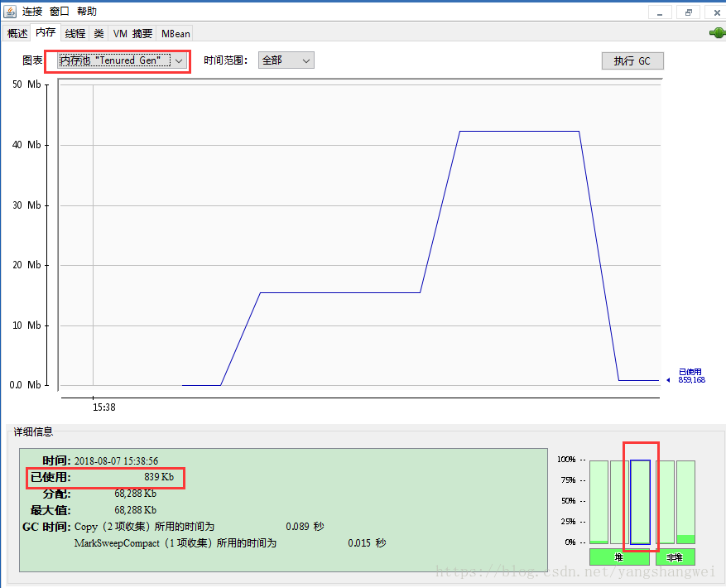Screen dimensions: 726x588
Task: Open the VM 摘要 tab
Action: [x=132, y=33]
